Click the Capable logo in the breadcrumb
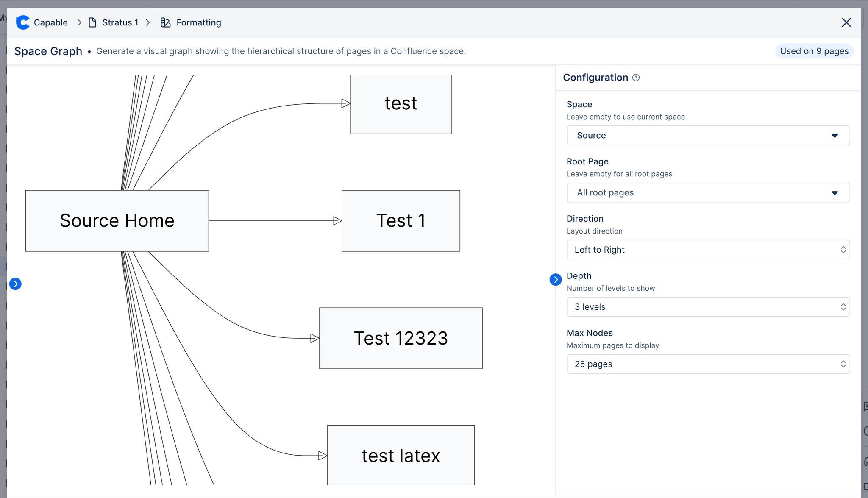This screenshot has width=868, height=498. [x=22, y=22]
